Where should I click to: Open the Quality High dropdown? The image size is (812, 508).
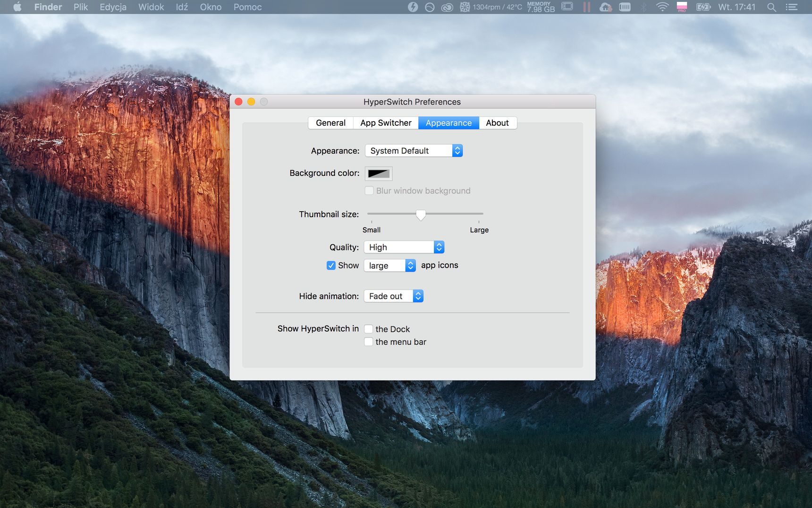click(404, 247)
